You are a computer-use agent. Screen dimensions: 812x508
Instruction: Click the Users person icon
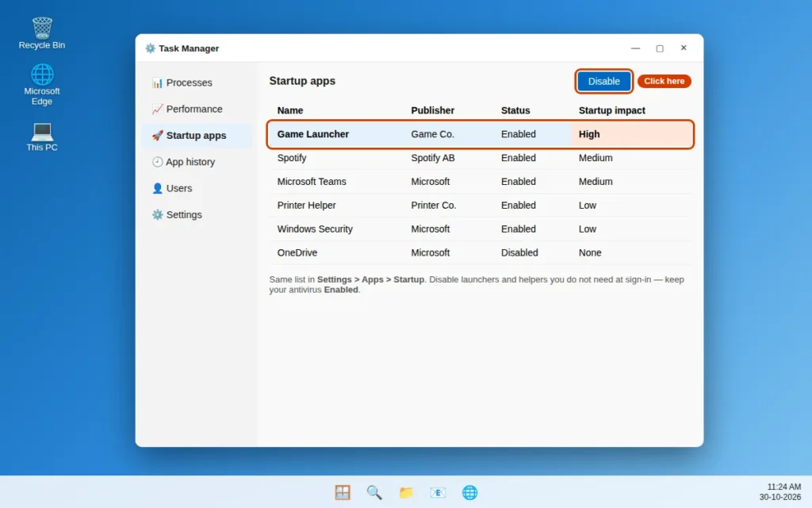(158, 188)
